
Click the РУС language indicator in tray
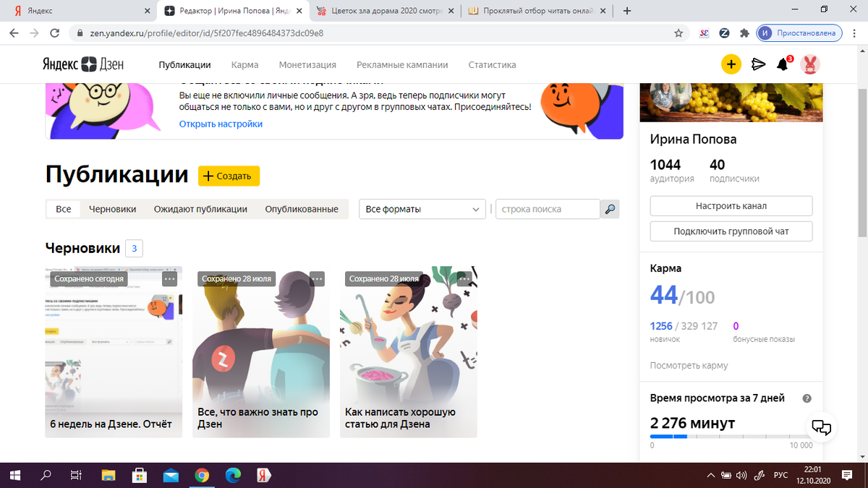[781, 475]
